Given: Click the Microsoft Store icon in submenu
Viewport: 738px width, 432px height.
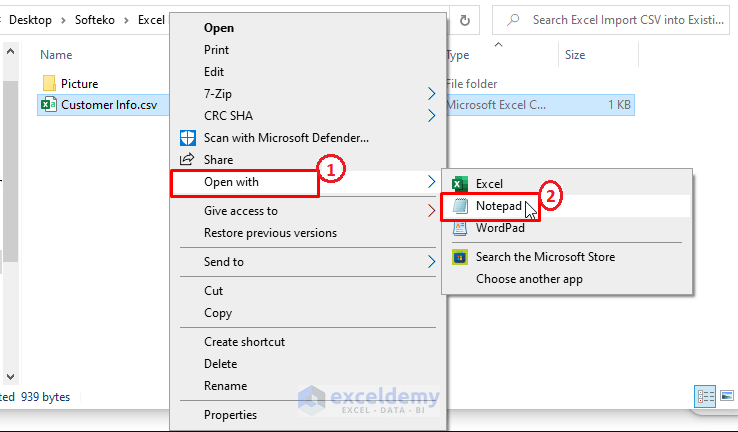Looking at the screenshot, I should tap(460, 257).
